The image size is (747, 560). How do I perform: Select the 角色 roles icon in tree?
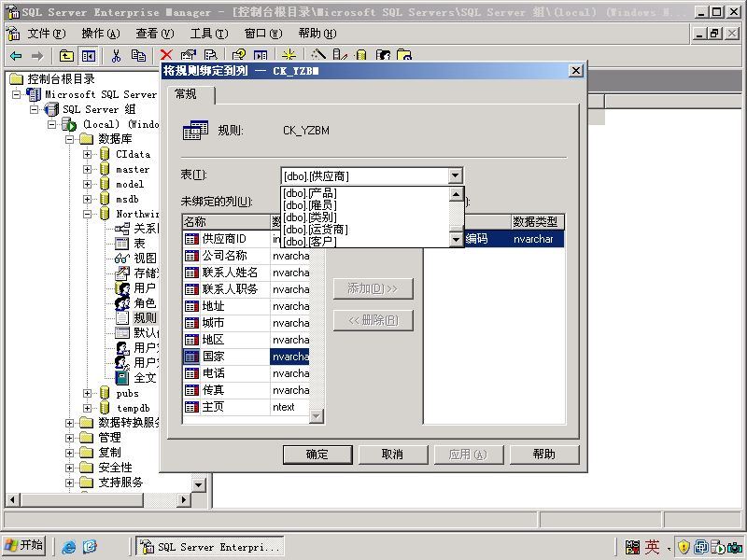122,302
